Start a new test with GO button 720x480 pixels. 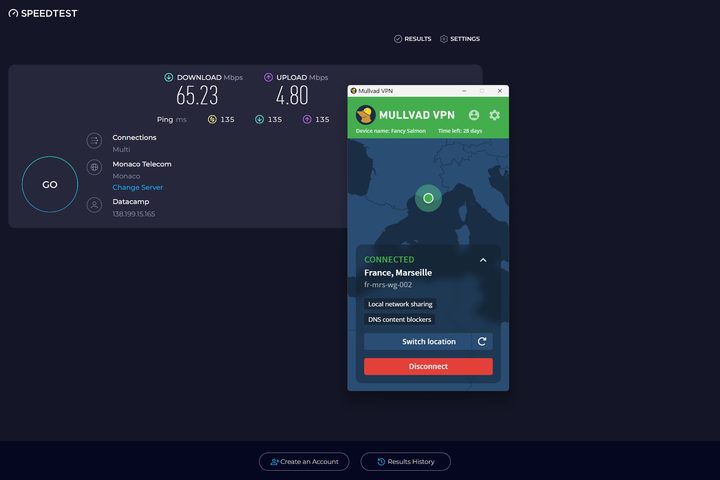tap(50, 184)
